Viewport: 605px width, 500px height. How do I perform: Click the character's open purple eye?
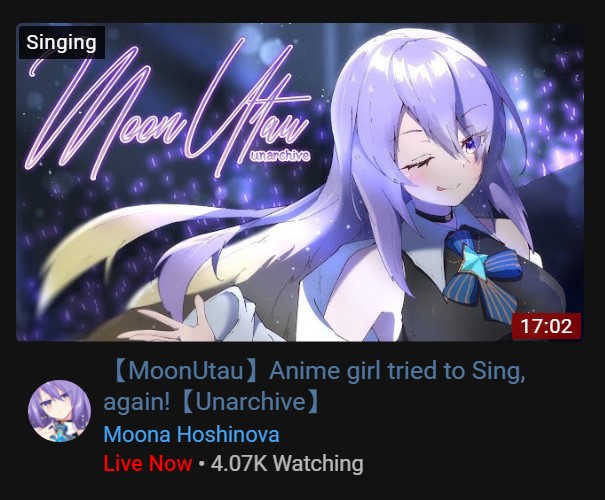coord(470,147)
